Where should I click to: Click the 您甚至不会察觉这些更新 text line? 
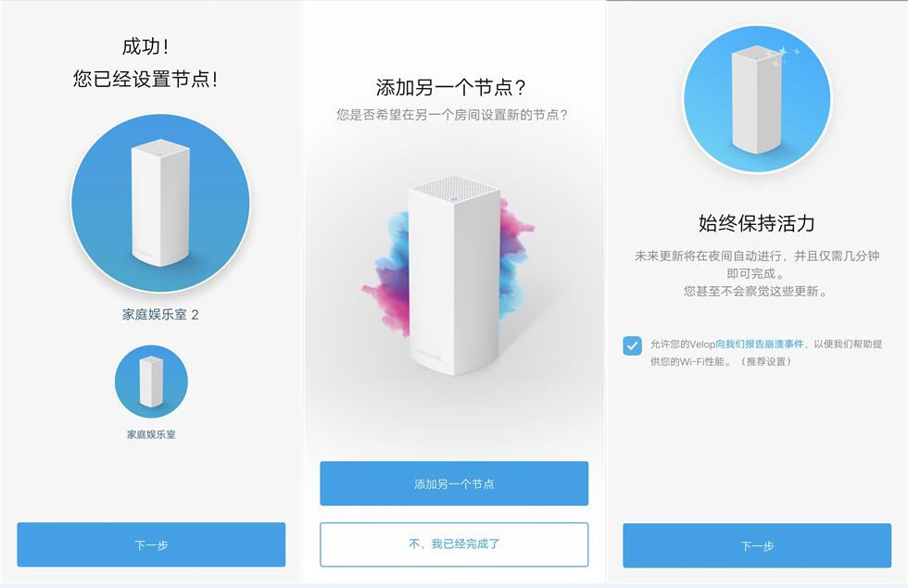click(757, 291)
